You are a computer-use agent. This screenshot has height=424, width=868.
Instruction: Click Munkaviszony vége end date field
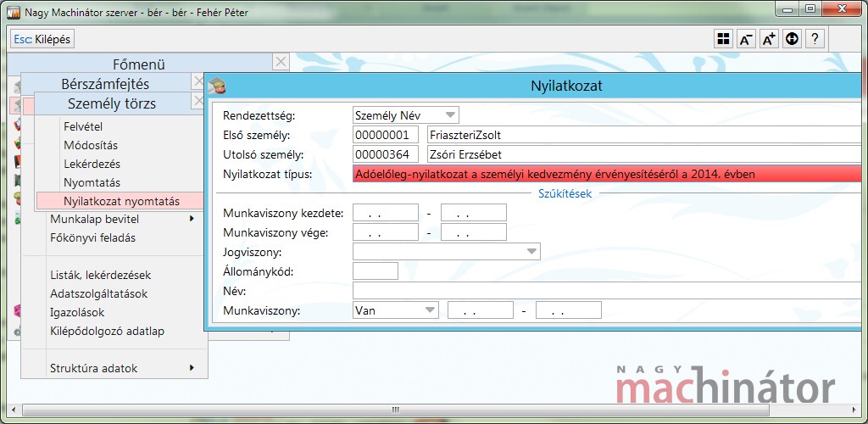tap(473, 232)
